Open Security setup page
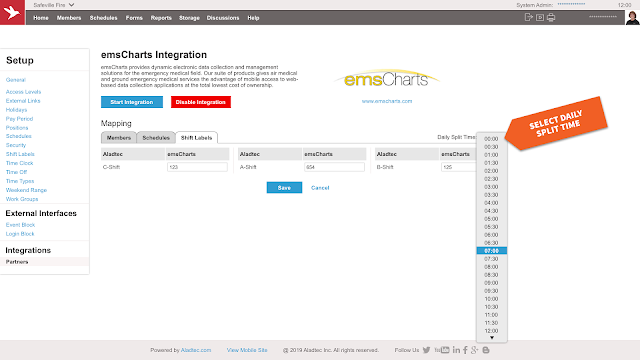Viewport: 640px width, 360px height. click(16, 145)
